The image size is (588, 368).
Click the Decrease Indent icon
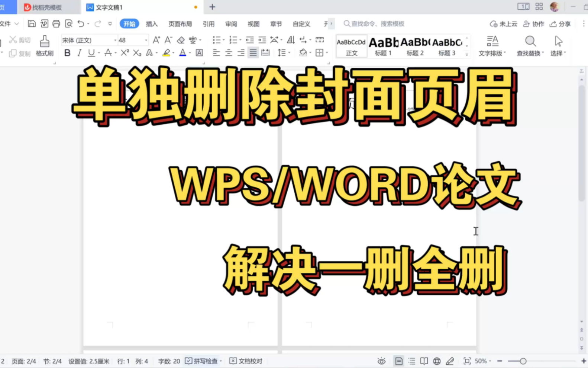point(250,40)
